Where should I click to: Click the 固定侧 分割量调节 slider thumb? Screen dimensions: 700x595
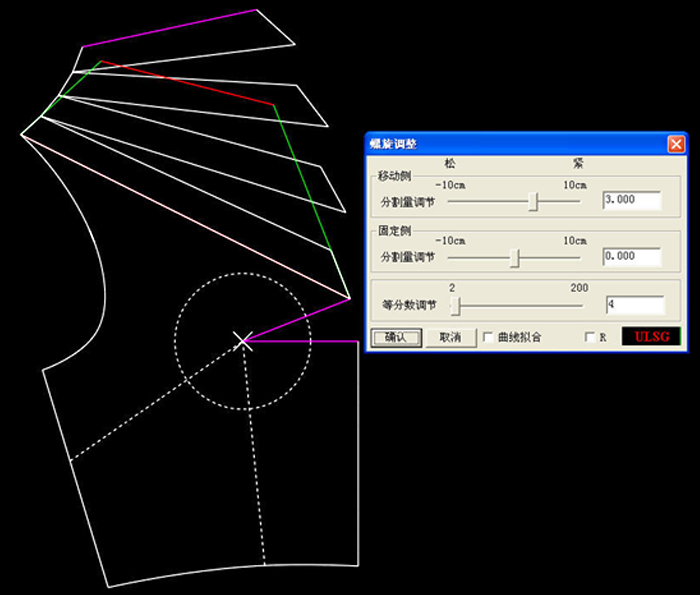pyautogui.click(x=515, y=258)
